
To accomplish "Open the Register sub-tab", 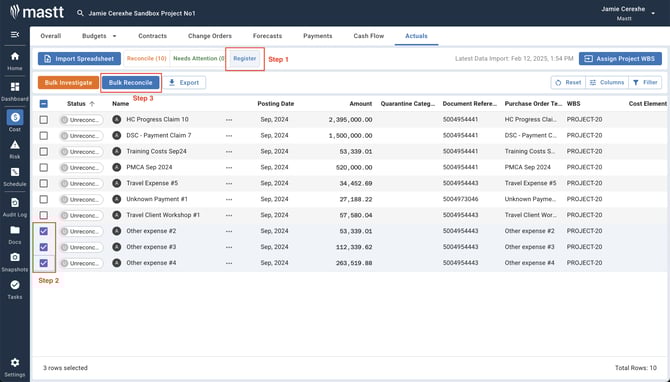I will (245, 59).
